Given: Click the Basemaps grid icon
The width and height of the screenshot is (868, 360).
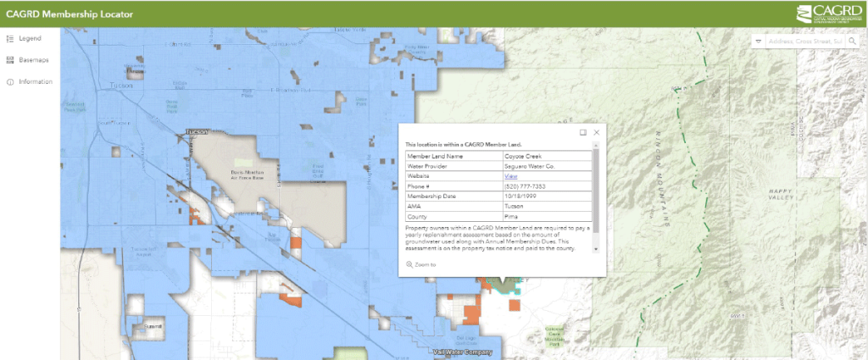Looking at the screenshot, I should [9, 60].
